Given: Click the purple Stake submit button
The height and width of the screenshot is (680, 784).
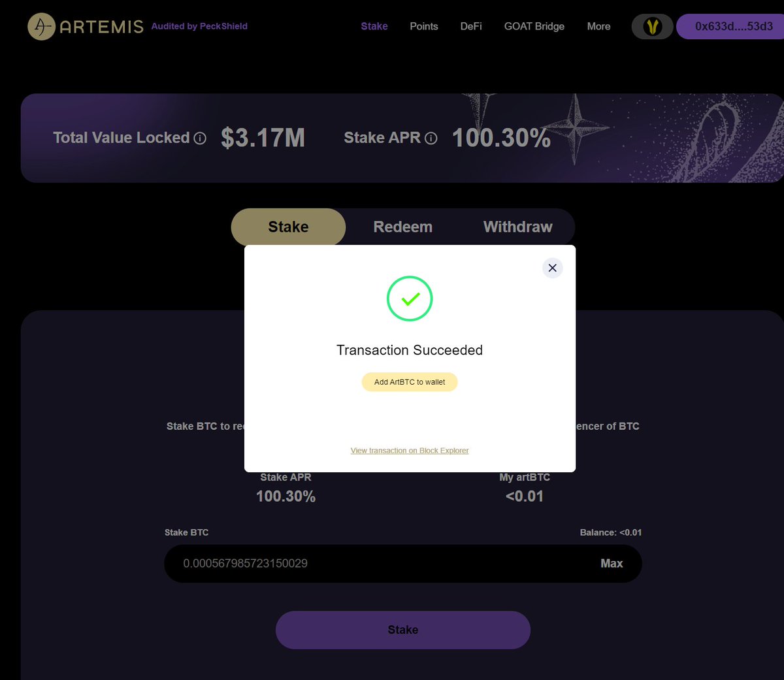Looking at the screenshot, I should (x=403, y=630).
